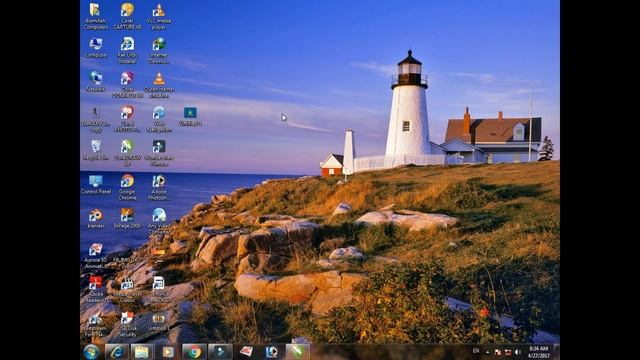The image size is (640, 360).
Task: Select the top-left folder icon on desktop
Action: (96, 16)
